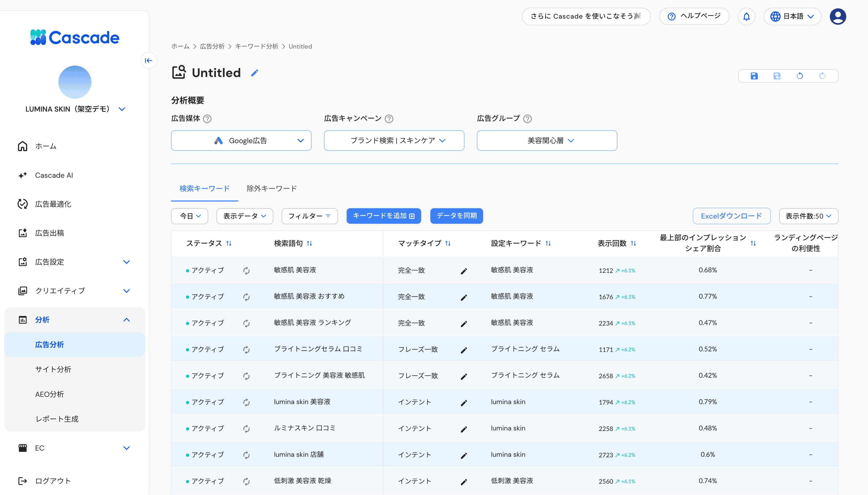This screenshot has width=868, height=495.
Task: Open the user profile avatar icon
Action: tap(838, 16)
